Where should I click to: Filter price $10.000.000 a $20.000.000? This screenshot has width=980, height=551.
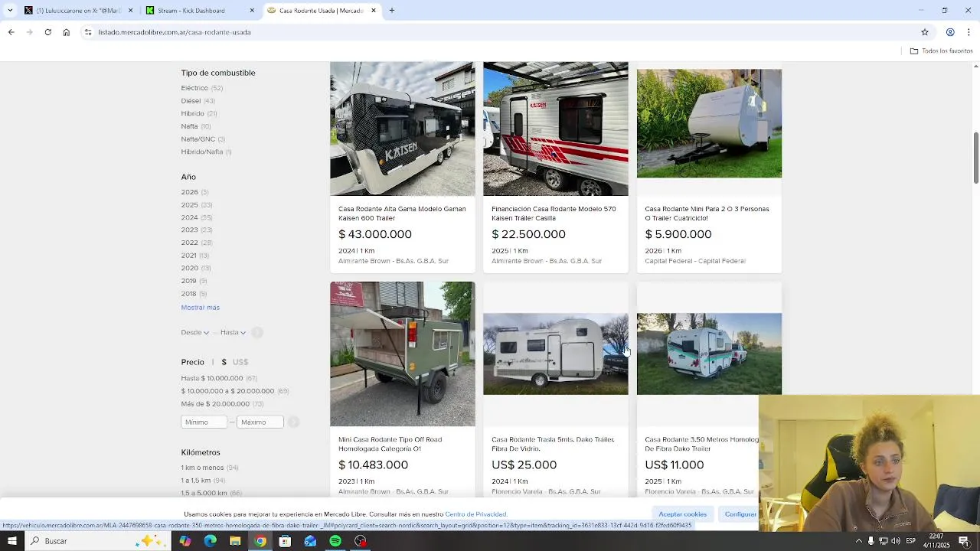[x=234, y=391]
